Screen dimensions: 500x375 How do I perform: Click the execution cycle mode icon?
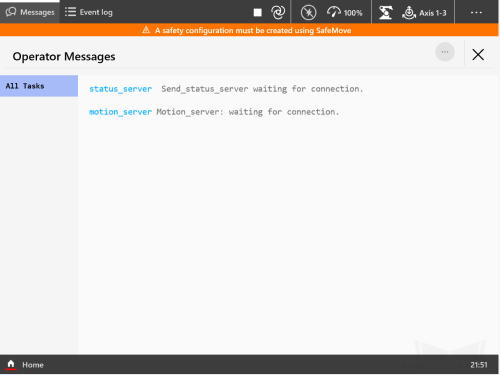coord(278,13)
